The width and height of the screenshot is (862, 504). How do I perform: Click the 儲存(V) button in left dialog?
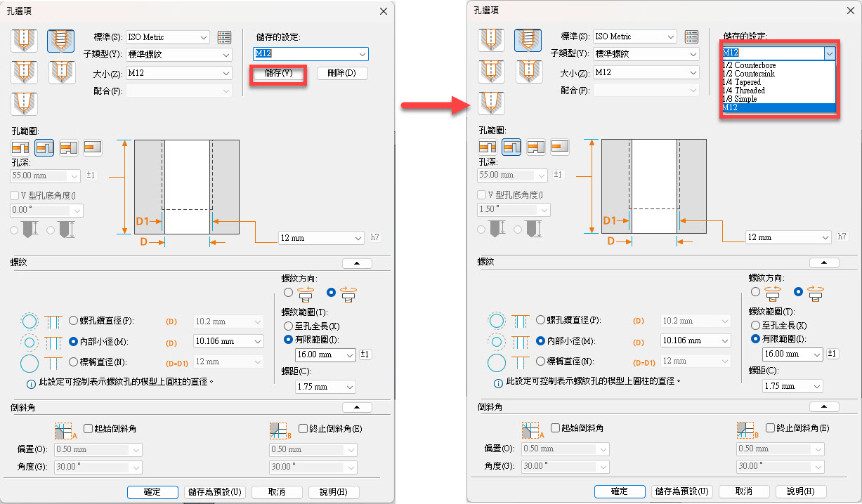(279, 74)
